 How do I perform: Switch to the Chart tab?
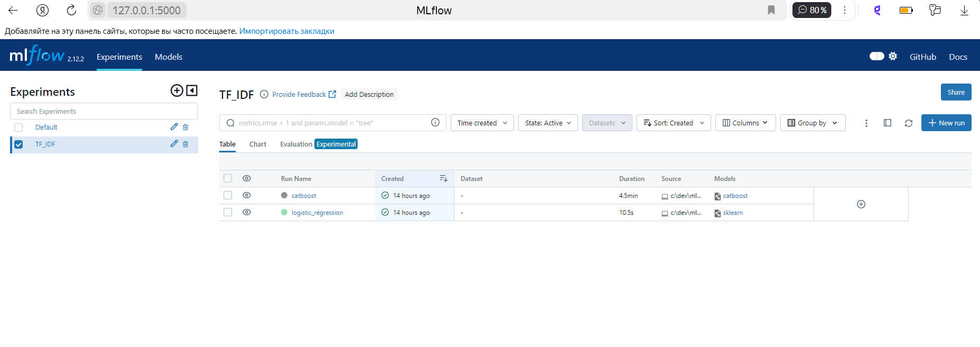pyautogui.click(x=257, y=144)
